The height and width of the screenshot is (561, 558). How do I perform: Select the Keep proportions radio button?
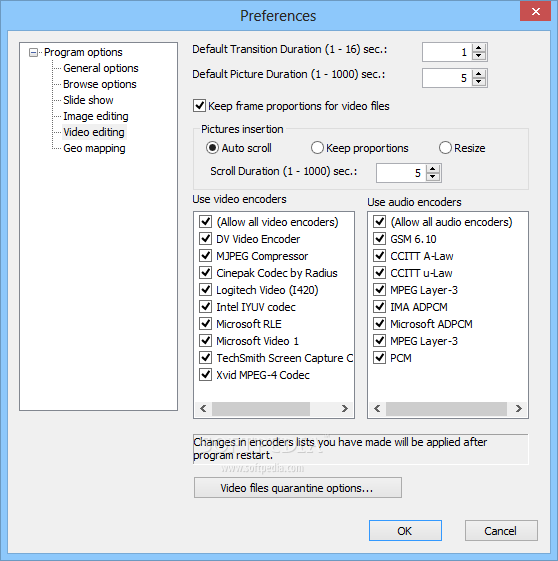click(317, 148)
